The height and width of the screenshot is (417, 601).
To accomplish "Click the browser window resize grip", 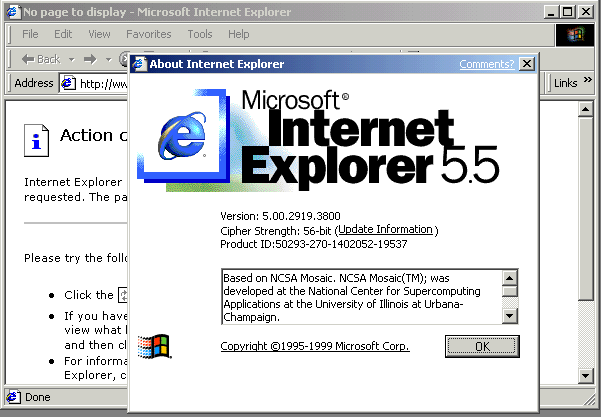I will pos(589,399).
